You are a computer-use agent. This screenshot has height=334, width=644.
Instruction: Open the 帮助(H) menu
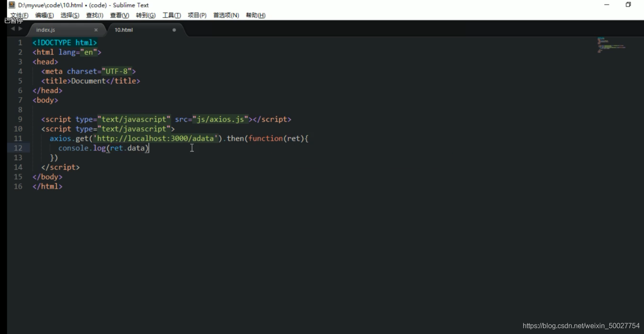pos(255,15)
